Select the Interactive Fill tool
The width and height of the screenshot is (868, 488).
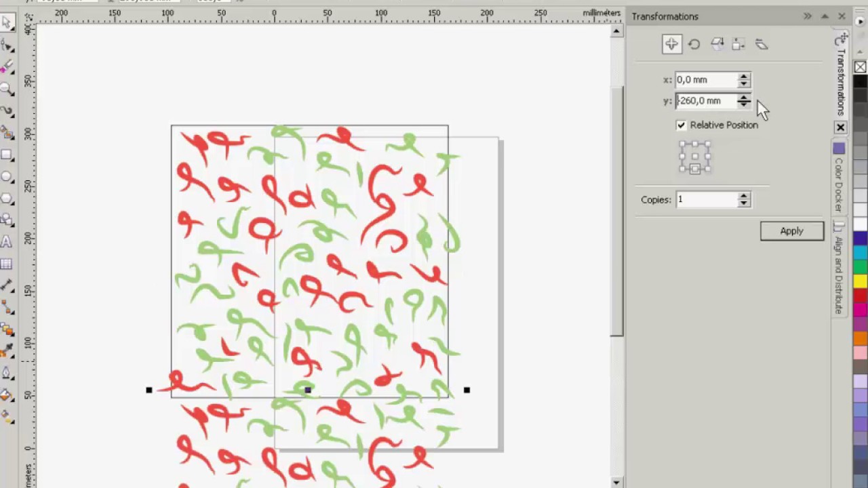pyautogui.click(x=7, y=417)
